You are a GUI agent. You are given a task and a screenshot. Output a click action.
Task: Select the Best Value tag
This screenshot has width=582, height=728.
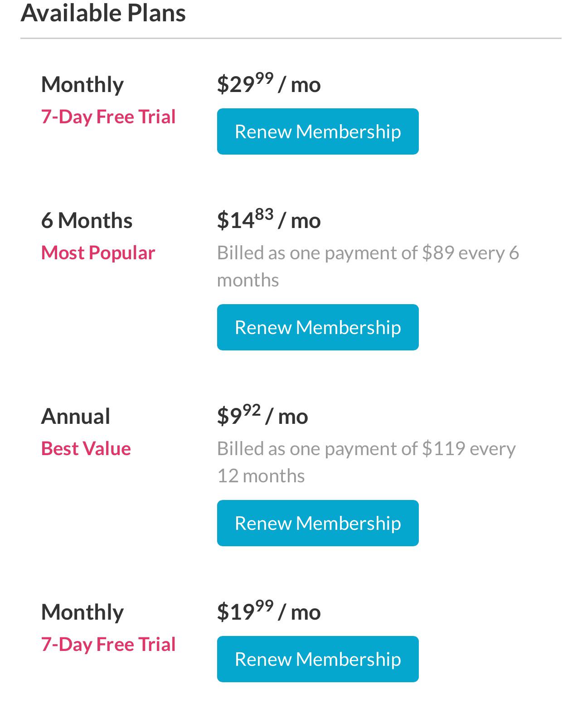tap(86, 449)
